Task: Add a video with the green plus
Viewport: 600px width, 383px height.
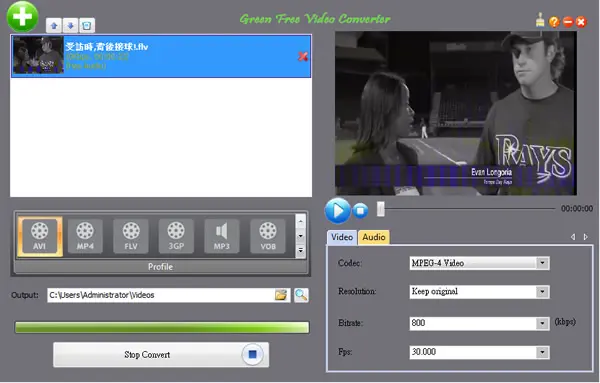Action: [23, 16]
